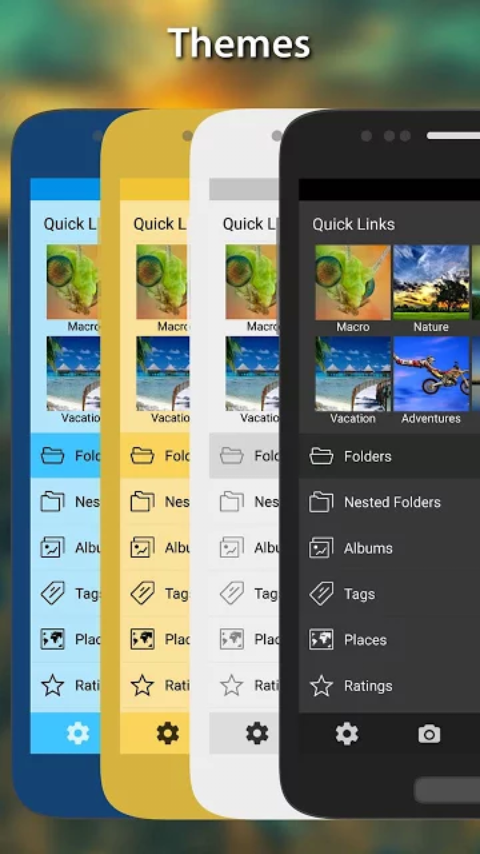Click the Folders icon in the dark theme

(x=321, y=456)
